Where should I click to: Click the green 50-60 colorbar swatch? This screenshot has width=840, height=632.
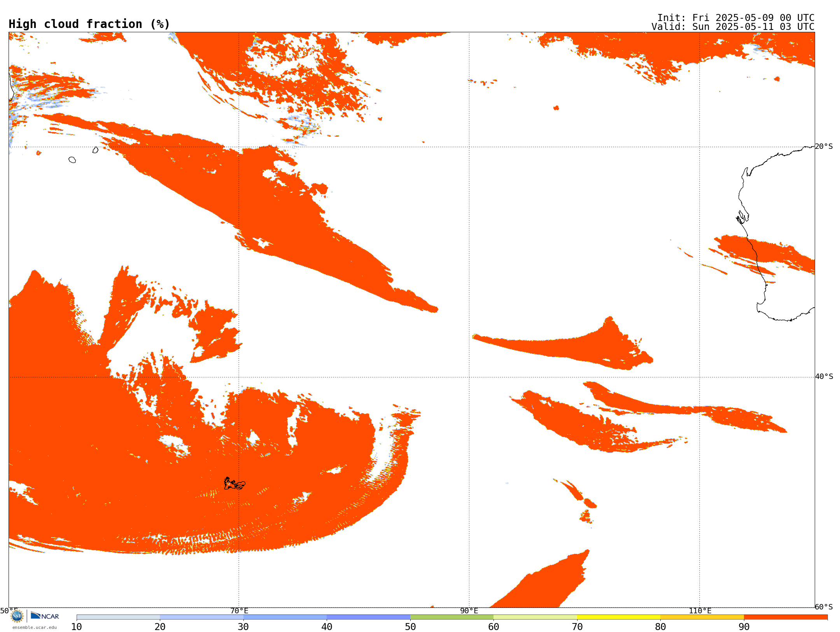[x=452, y=617]
